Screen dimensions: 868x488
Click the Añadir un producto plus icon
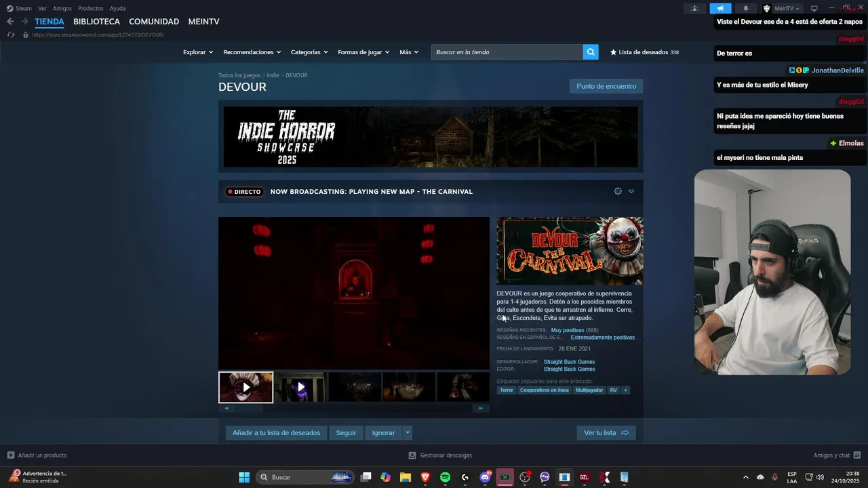[x=10, y=455]
